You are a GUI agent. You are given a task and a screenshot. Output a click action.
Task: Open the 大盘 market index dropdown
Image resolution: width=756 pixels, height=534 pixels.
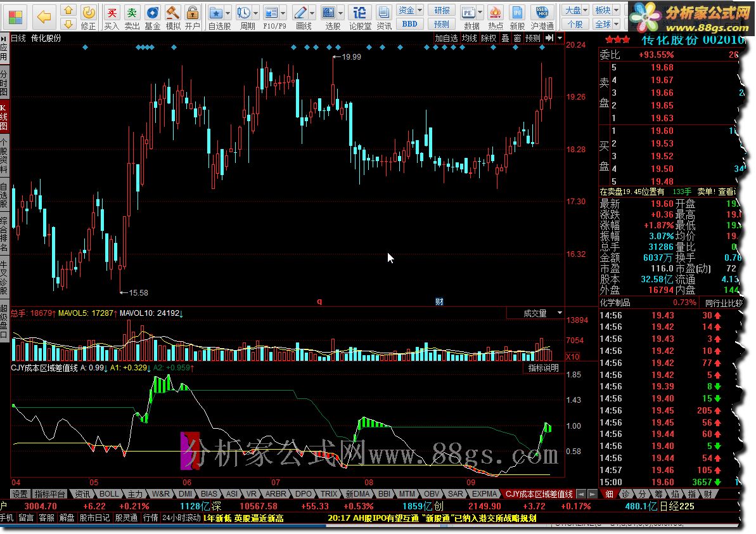tap(575, 10)
